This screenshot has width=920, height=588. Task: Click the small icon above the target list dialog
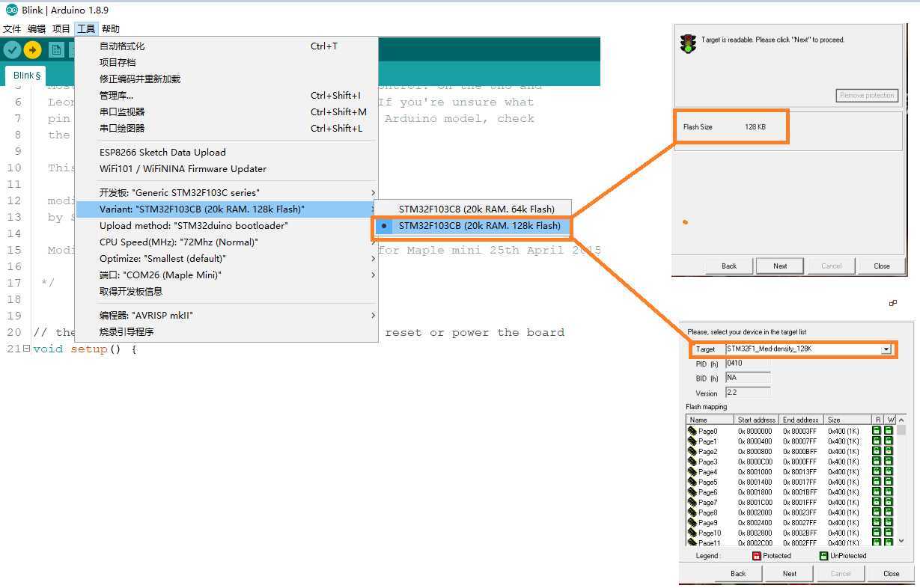(892, 303)
